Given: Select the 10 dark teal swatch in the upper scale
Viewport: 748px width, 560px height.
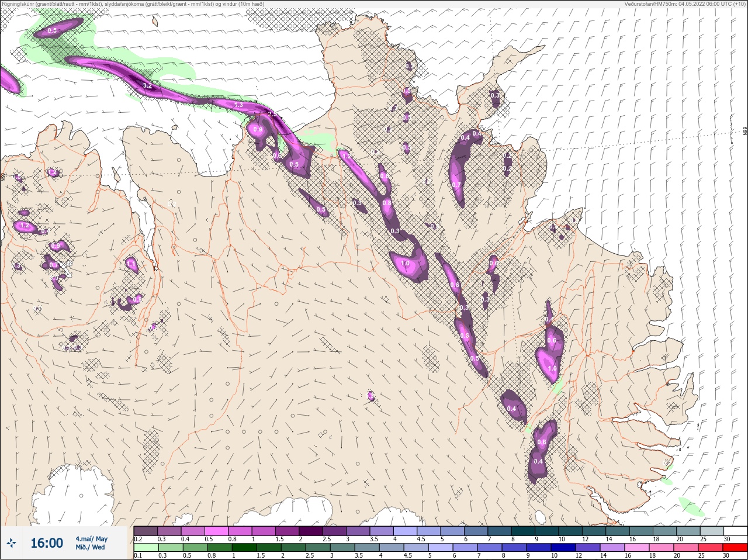Looking at the screenshot, I should (572, 531).
